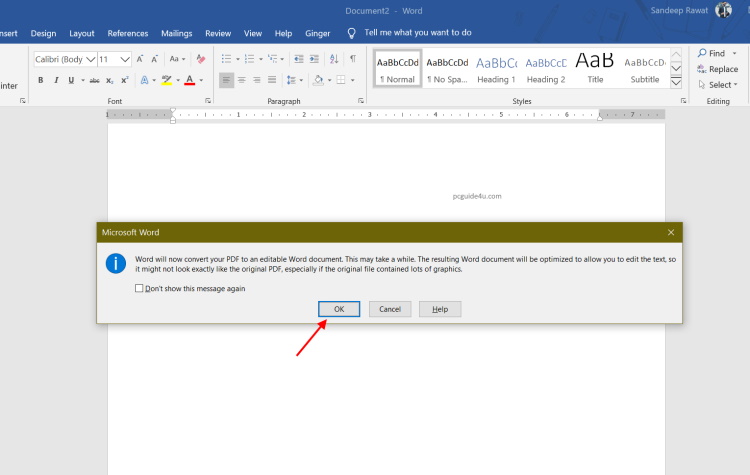Click the Justify alignment icon
The width and height of the screenshot is (750, 475).
click(273, 80)
